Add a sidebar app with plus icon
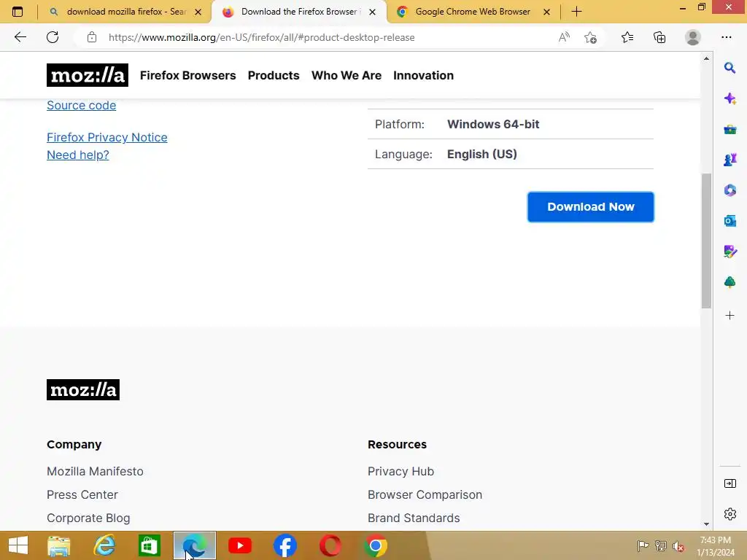 point(729,315)
